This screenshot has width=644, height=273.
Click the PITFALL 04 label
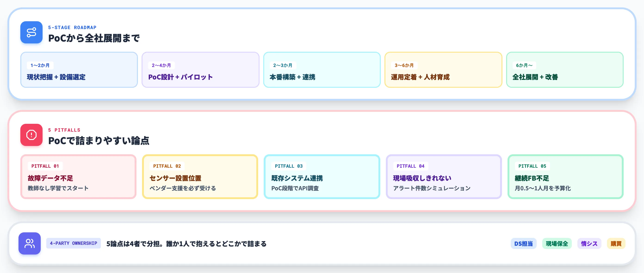pyautogui.click(x=411, y=166)
